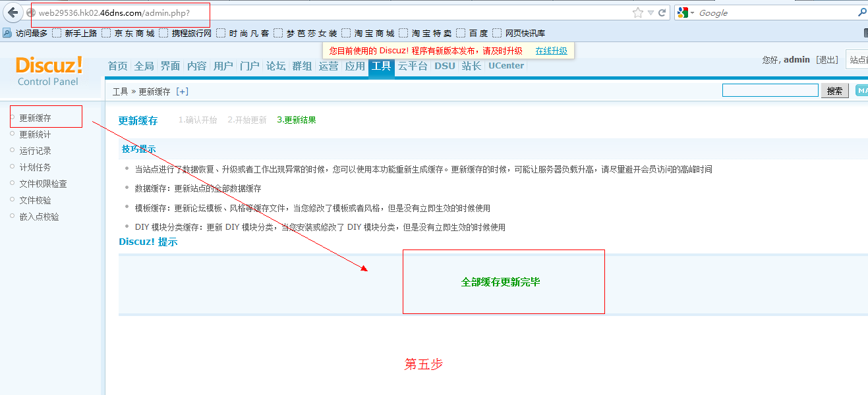
Task: Open the address bar history dropdown arrow
Action: click(x=651, y=13)
